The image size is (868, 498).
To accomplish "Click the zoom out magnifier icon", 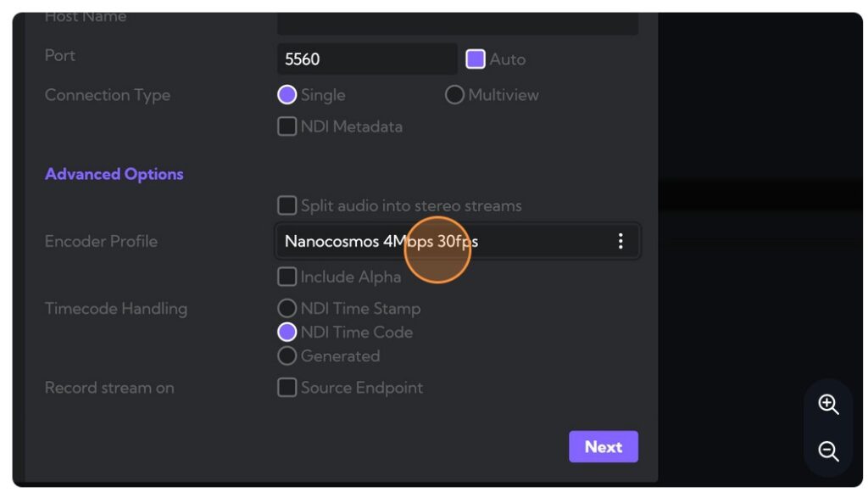I will pyautogui.click(x=828, y=451).
